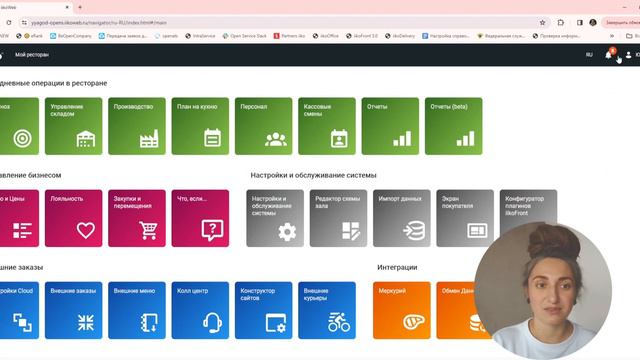Open the Федеральная служ... bookmark
Viewport: 640px width, 360px height.
501,36
